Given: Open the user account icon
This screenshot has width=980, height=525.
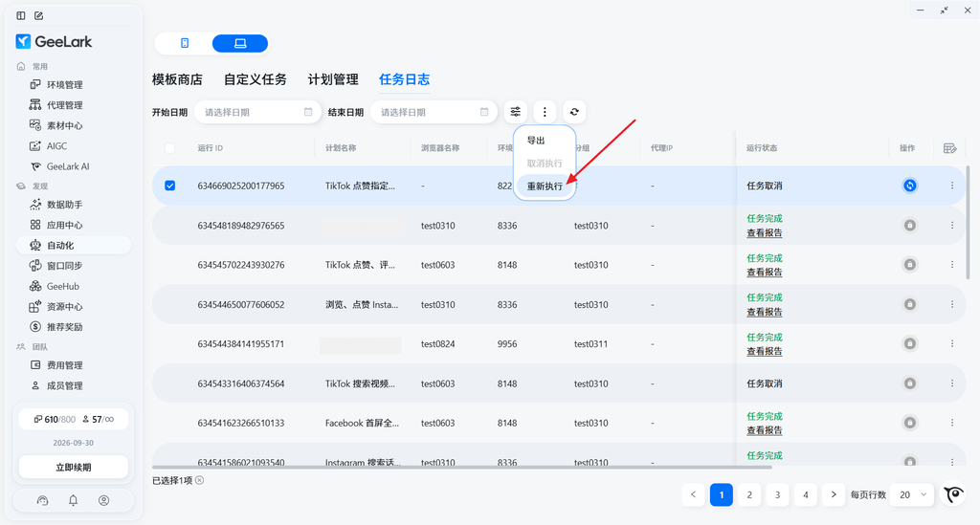Looking at the screenshot, I should (103, 500).
